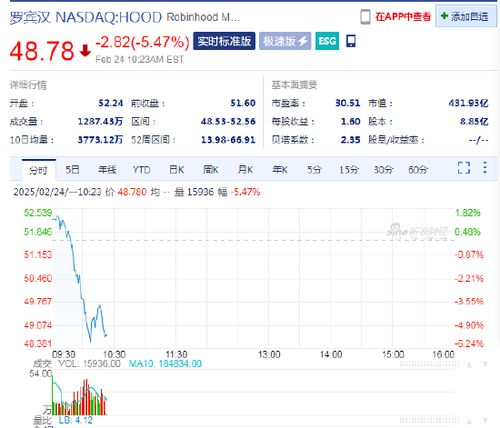This screenshot has height=428, width=500.
Task: Click the ESG badge icon
Action: pos(327,41)
